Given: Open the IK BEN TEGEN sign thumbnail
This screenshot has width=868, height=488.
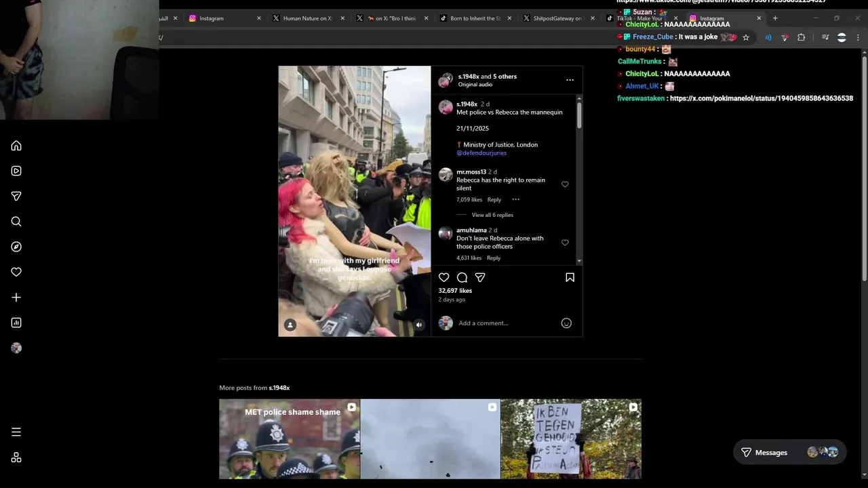Looking at the screenshot, I should 571,439.
